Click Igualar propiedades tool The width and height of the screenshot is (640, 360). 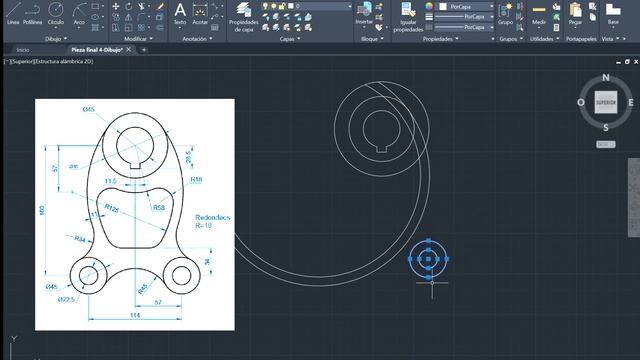408,17
